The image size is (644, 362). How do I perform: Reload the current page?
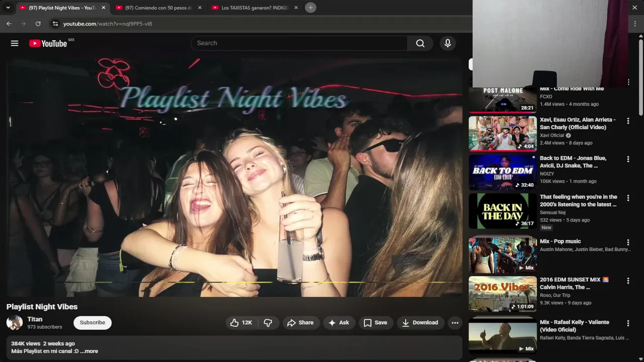[x=38, y=24]
